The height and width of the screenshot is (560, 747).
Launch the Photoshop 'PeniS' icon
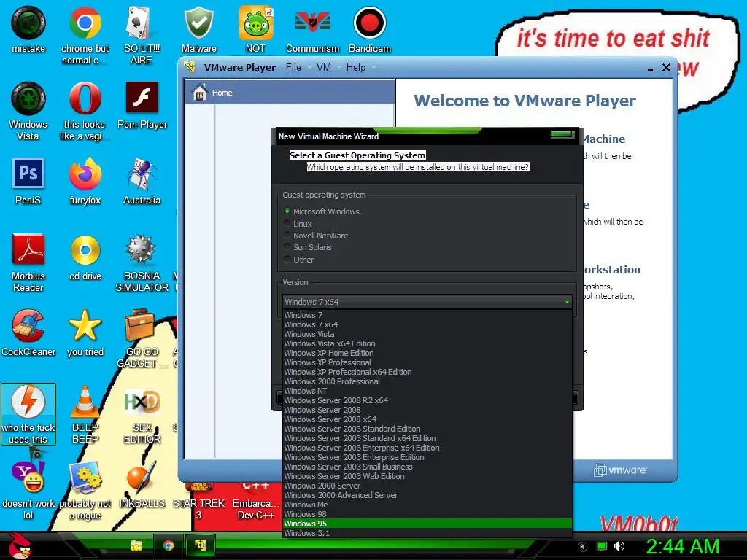pyautogui.click(x=28, y=181)
